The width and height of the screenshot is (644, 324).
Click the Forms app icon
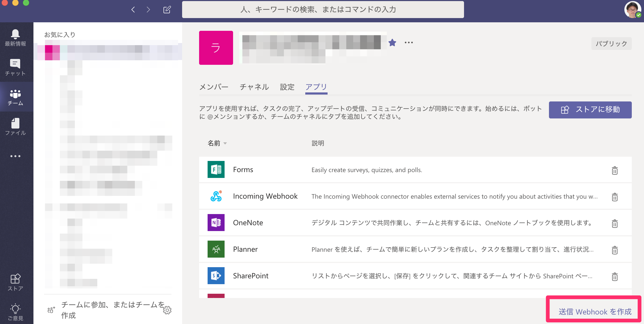click(x=216, y=169)
